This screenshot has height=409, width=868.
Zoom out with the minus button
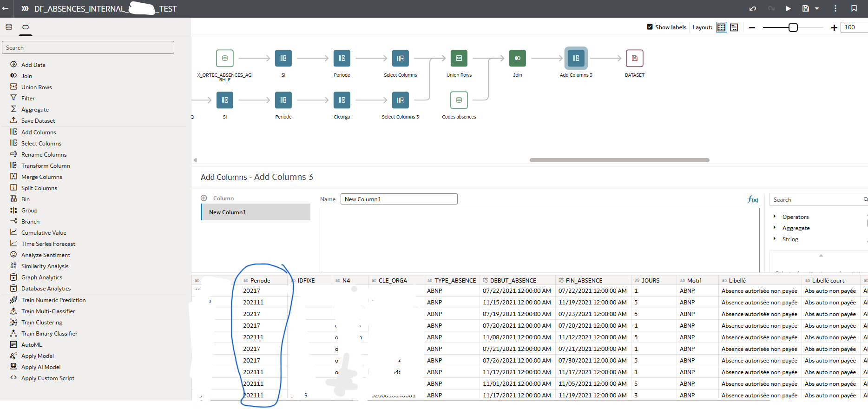coord(752,27)
